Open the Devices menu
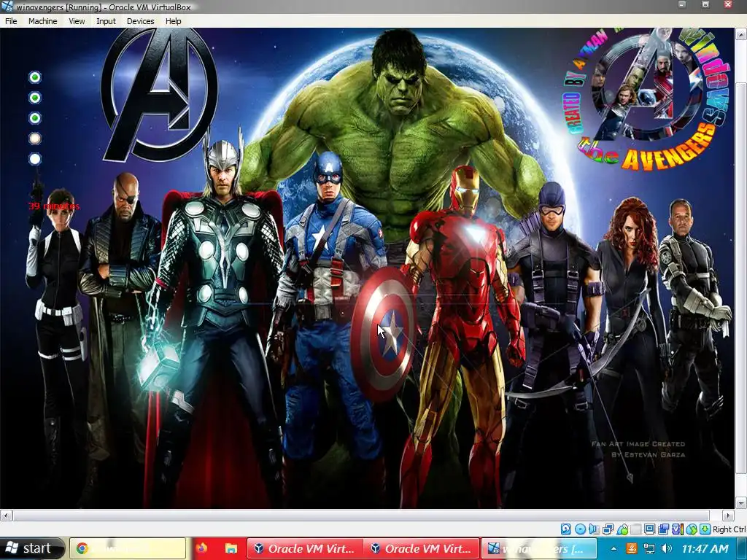The image size is (747, 560). point(140,21)
